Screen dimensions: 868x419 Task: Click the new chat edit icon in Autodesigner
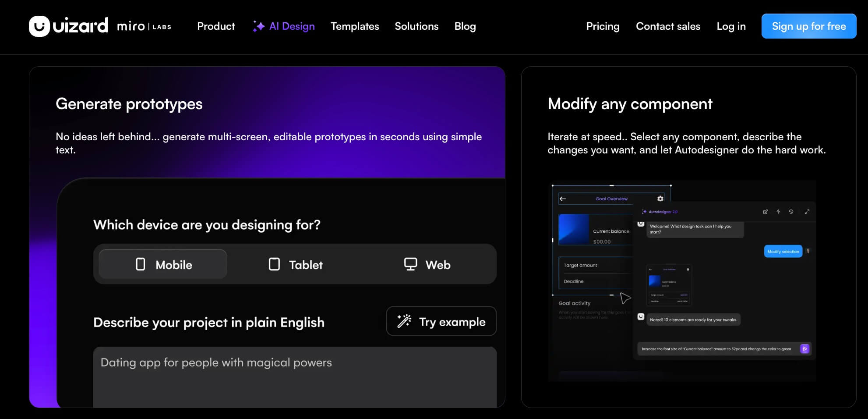click(765, 212)
